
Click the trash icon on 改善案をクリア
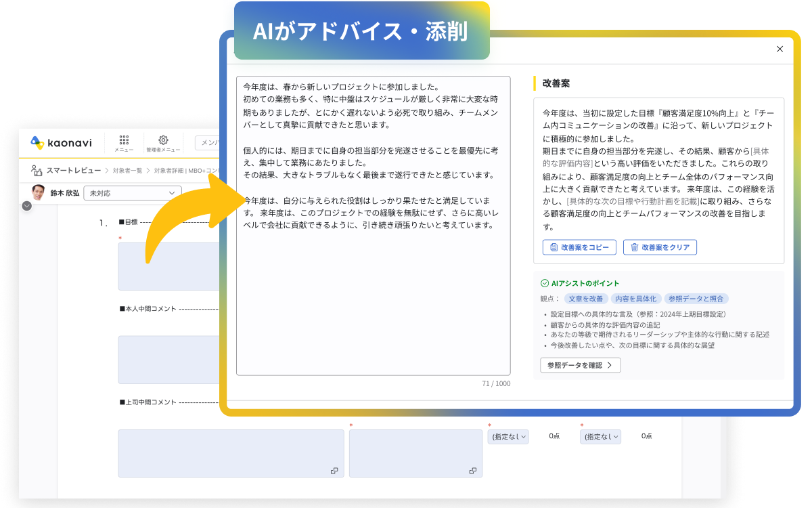(635, 247)
